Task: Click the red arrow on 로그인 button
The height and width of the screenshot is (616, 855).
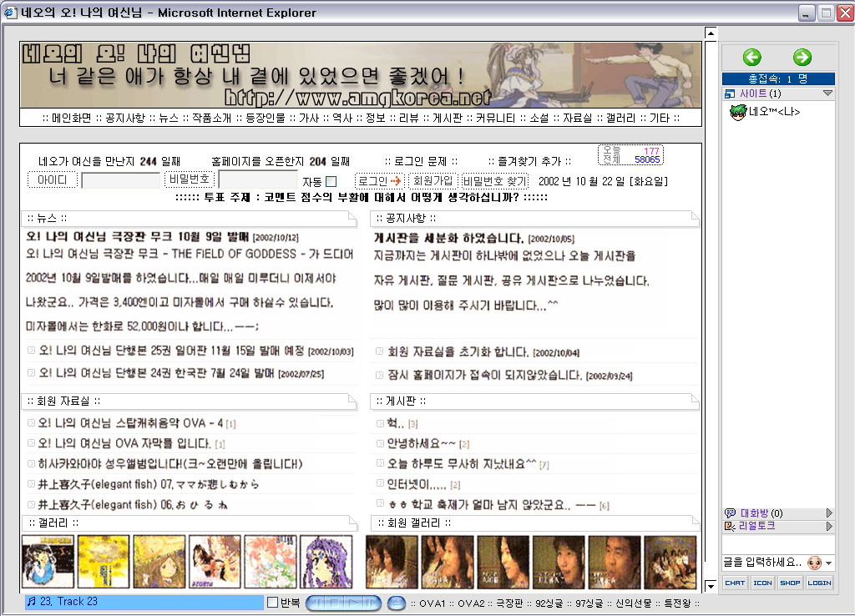Action: [x=396, y=181]
